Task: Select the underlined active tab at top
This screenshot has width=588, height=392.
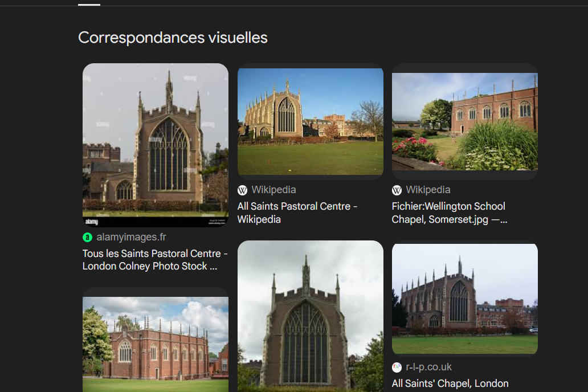Action: tap(89, 3)
